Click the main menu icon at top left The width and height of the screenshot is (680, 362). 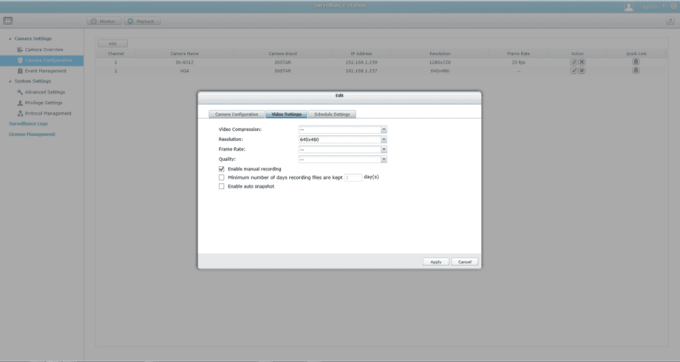tap(8, 20)
